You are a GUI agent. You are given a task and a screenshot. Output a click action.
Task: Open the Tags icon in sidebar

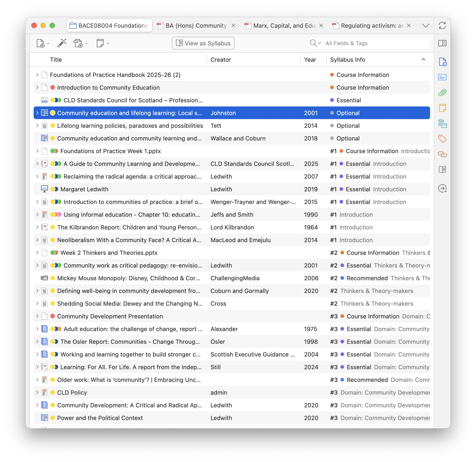pyautogui.click(x=442, y=139)
